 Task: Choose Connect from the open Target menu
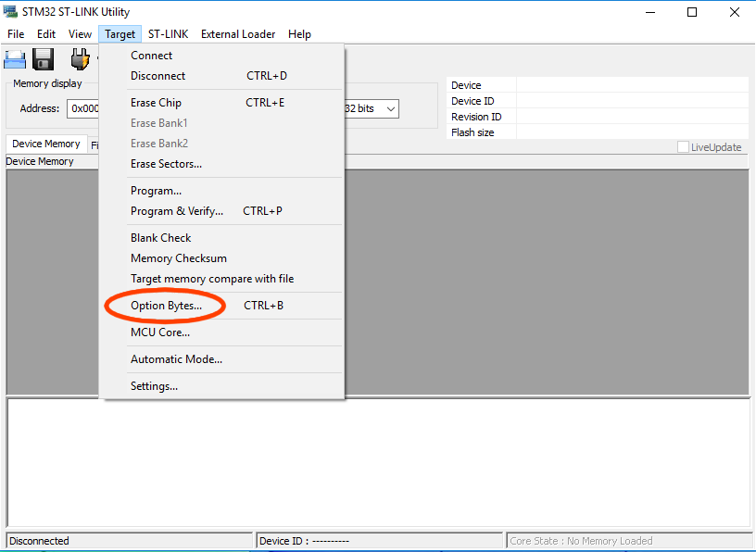[x=150, y=55]
